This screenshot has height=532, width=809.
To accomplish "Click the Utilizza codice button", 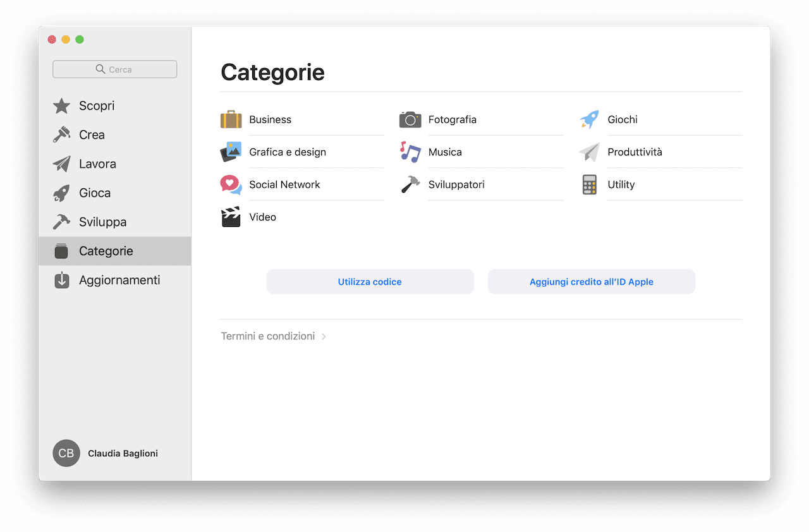I will 370,282.
